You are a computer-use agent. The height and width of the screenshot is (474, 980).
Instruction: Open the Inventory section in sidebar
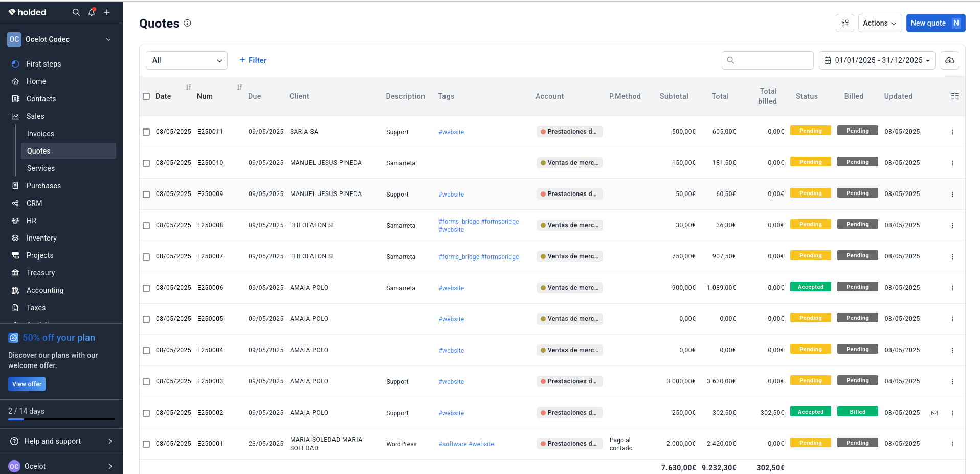(x=41, y=238)
